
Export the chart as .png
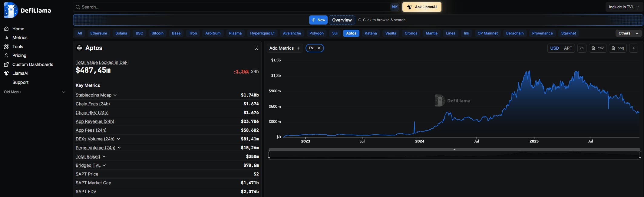(x=618, y=48)
